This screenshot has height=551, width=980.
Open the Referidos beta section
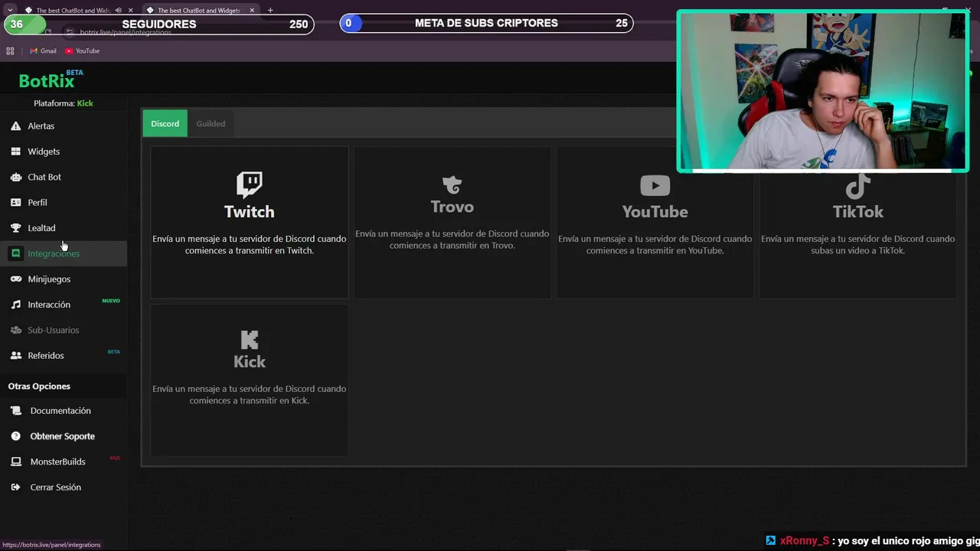pos(64,355)
